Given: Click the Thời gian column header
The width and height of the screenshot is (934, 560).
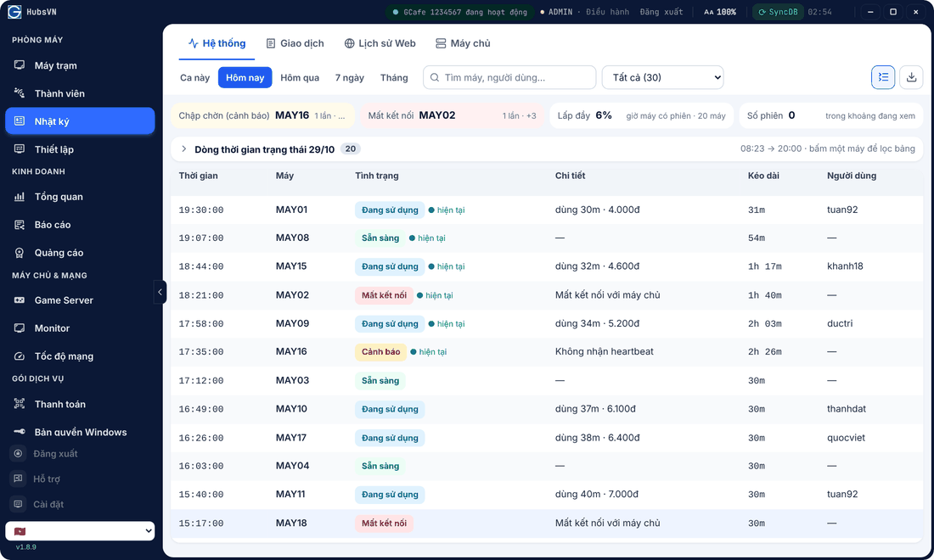Looking at the screenshot, I should click(x=199, y=176).
